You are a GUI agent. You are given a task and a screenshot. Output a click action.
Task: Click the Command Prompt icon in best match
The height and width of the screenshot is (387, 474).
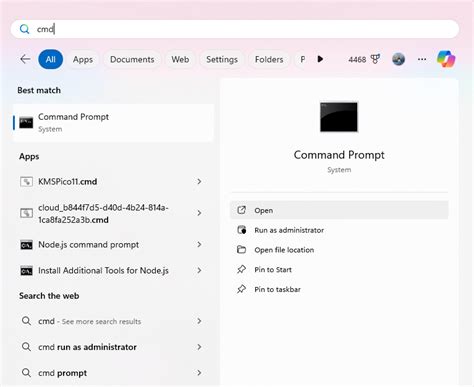point(26,123)
